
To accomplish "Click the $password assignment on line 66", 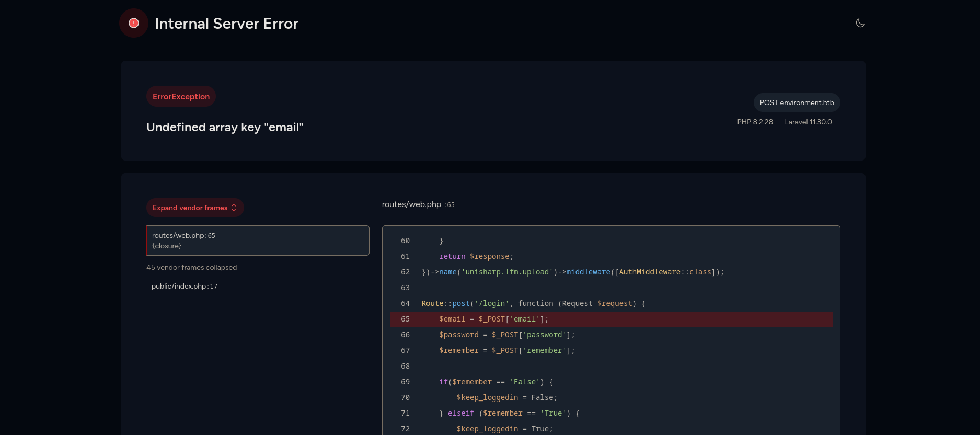I will [x=506, y=335].
